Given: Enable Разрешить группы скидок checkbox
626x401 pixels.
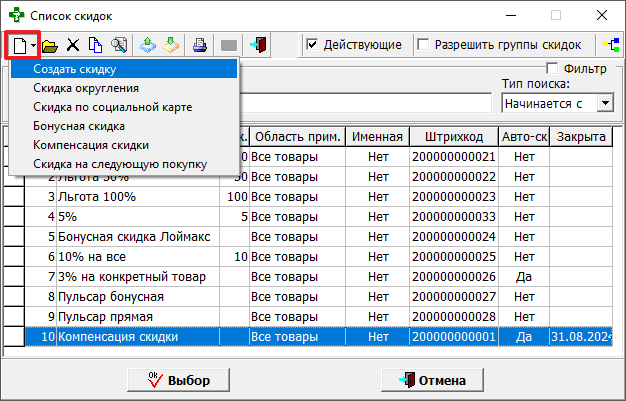Looking at the screenshot, I should pyautogui.click(x=423, y=44).
